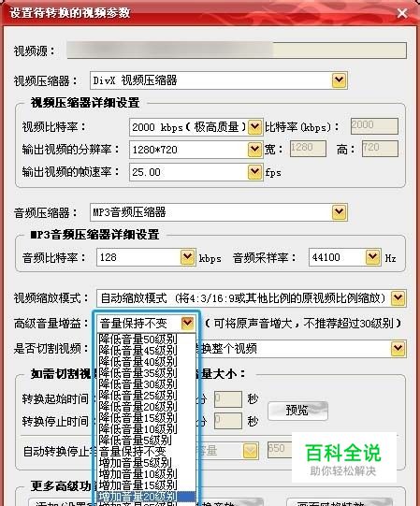Open the 音频采样率 44100 dropdown
Image resolution: width=420 pixels, height=506 pixels.
[x=373, y=257]
